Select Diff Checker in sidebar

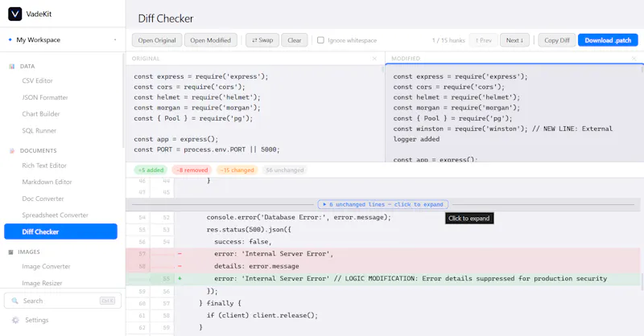click(x=61, y=232)
